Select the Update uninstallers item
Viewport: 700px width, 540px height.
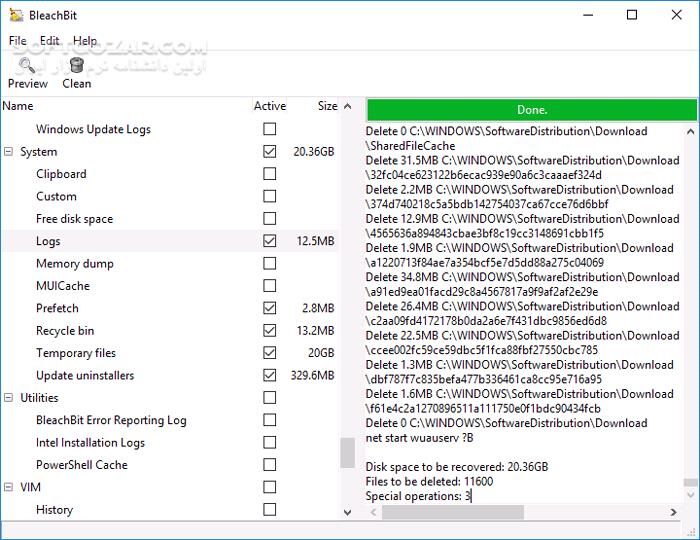[x=85, y=375]
